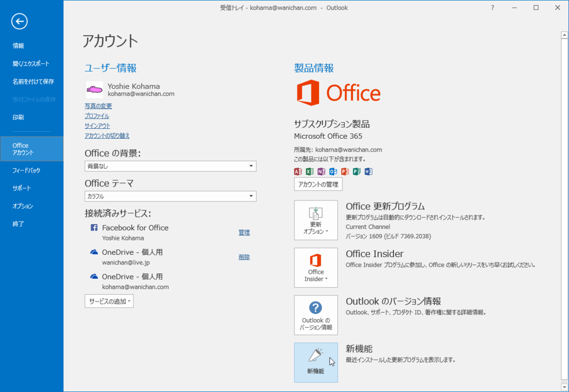The height and width of the screenshot is (392, 569).
Task: Click the Outlook app icon
Action: [x=333, y=172]
